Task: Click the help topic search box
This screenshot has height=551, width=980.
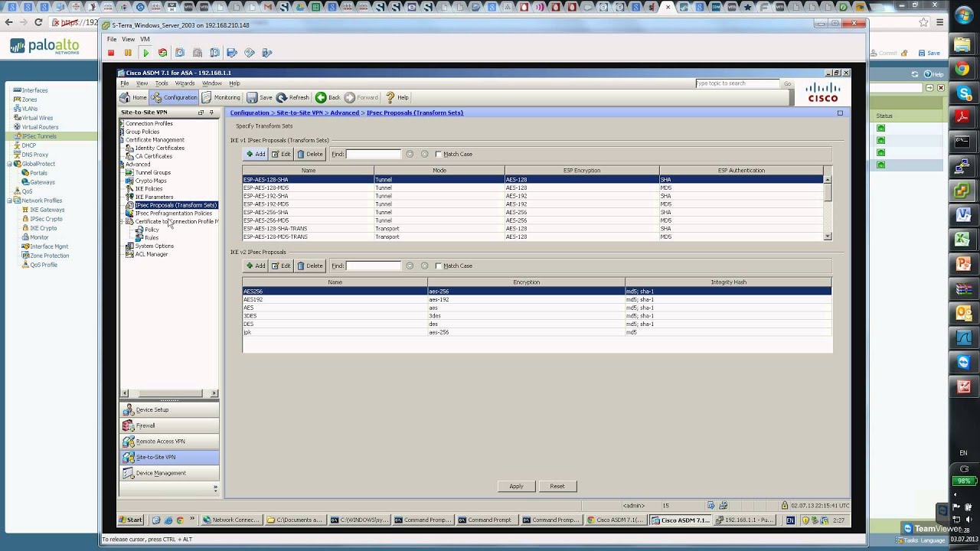Action: pos(737,83)
